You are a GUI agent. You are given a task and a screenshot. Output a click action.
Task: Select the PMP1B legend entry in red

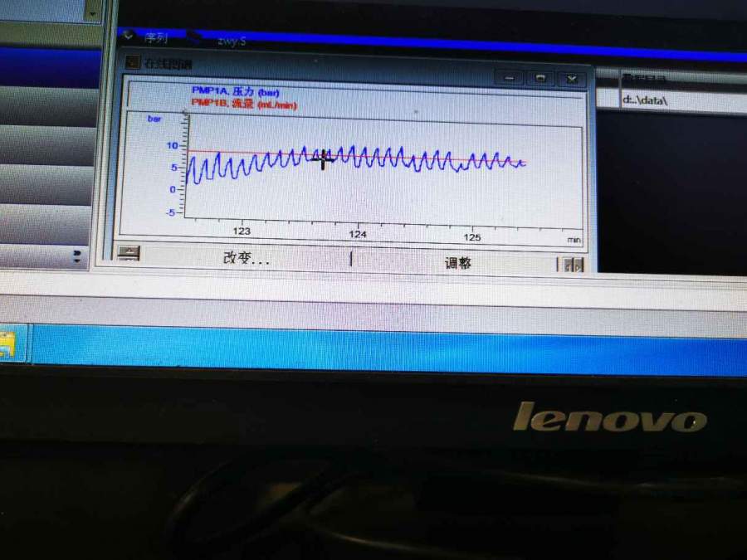pos(244,104)
